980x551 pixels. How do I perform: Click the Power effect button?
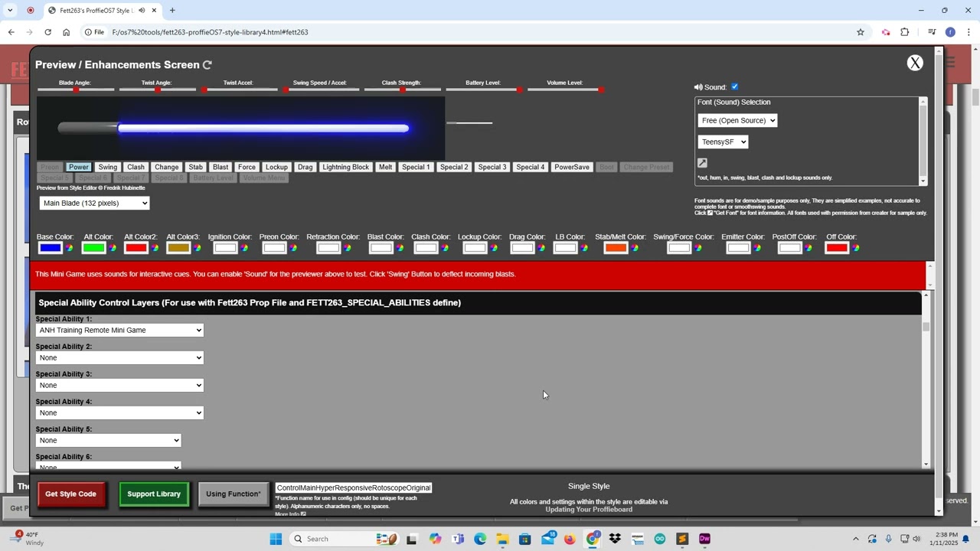[79, 167]
